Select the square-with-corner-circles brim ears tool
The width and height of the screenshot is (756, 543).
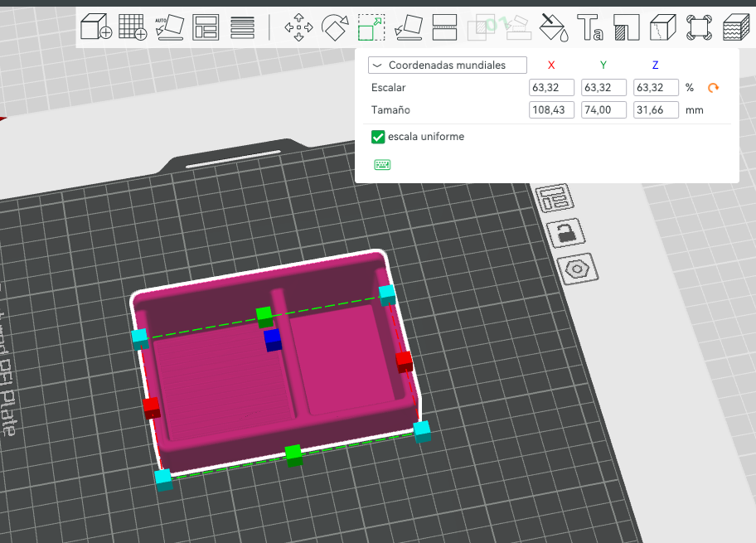tap(699, 27)
